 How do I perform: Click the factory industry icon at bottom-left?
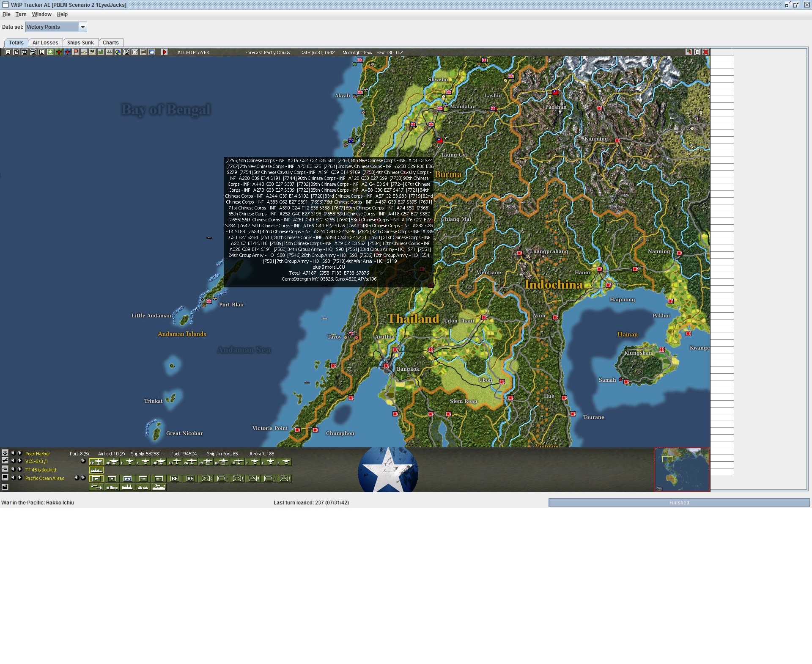(5, 487)
